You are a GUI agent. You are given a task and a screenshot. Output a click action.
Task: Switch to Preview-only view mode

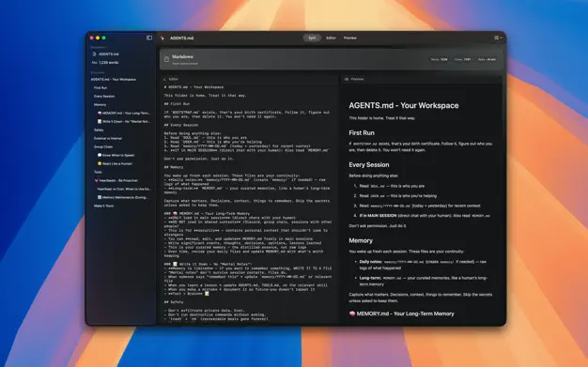click(x=350, y=38)
